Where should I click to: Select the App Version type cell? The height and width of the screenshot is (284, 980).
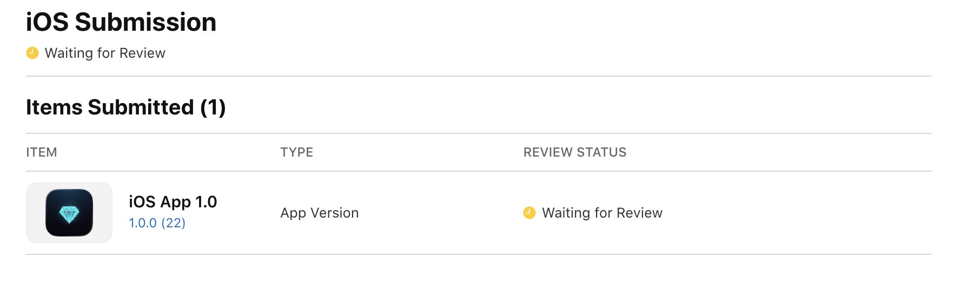click(x=319, y=213)
